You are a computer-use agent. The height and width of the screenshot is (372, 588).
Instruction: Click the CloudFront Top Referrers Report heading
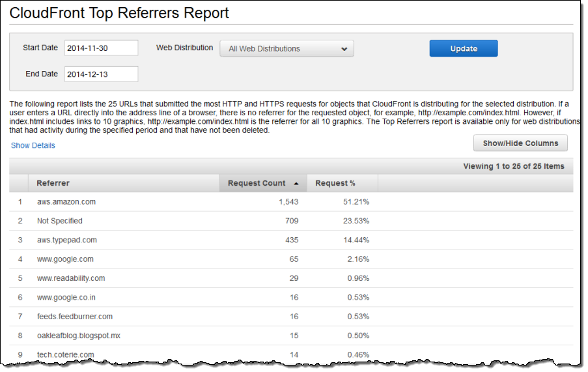click(119, 13)
